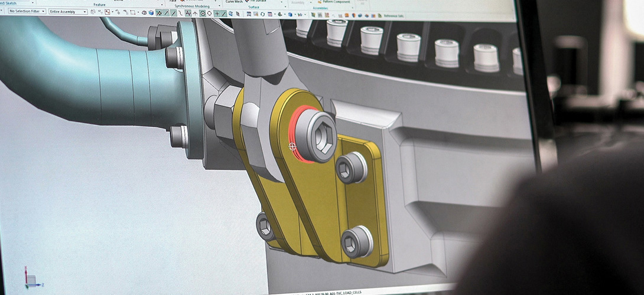The width and height of the screenshot is (644, 295).
Task: Expand the Synchronous Modeling group arrow
Action: (219, 5)
